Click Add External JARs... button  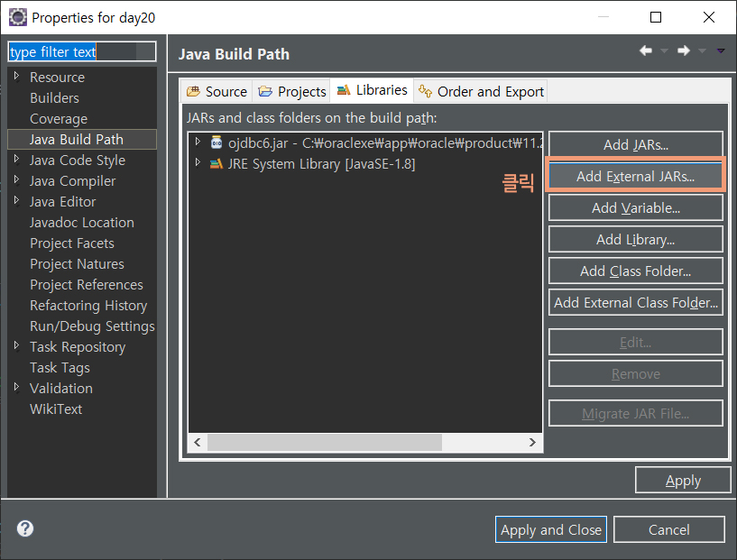(x=635, y=176)
